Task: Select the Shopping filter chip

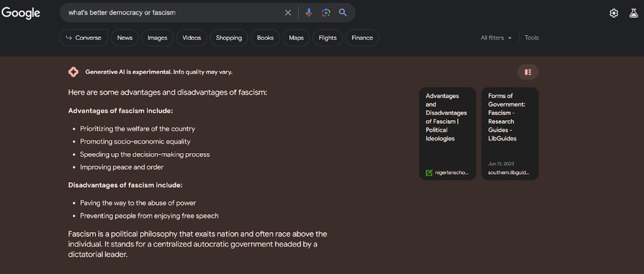Action: tap(229, 38)
